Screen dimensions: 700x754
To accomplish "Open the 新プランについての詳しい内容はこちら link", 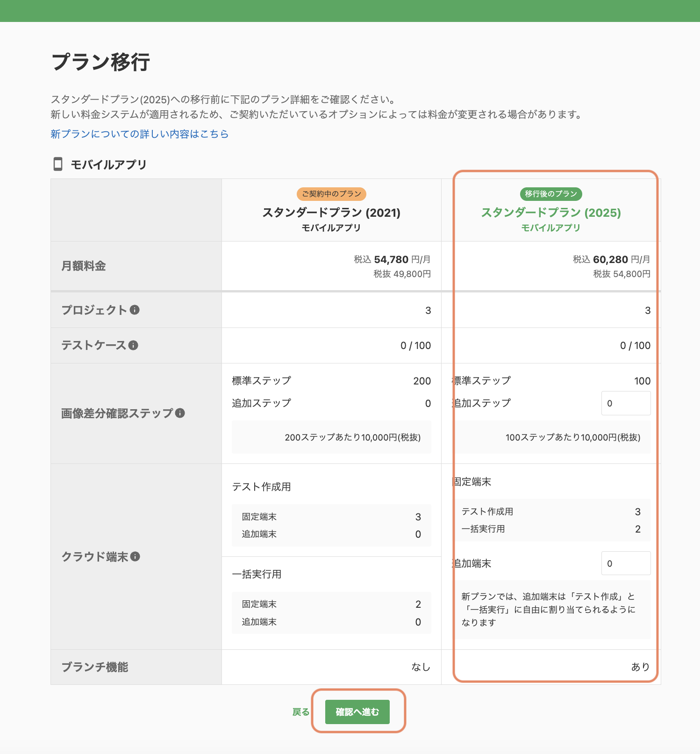I will [x=139, y=134].
